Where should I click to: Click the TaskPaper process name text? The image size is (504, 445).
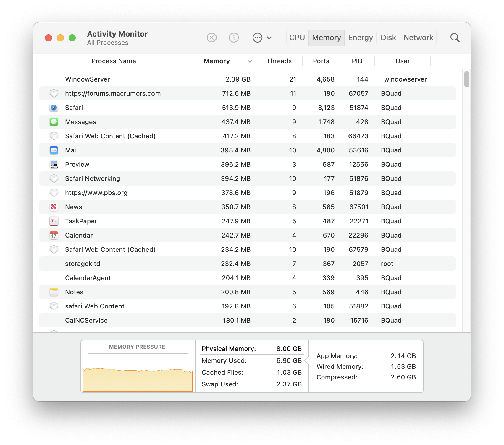point(81,221)
